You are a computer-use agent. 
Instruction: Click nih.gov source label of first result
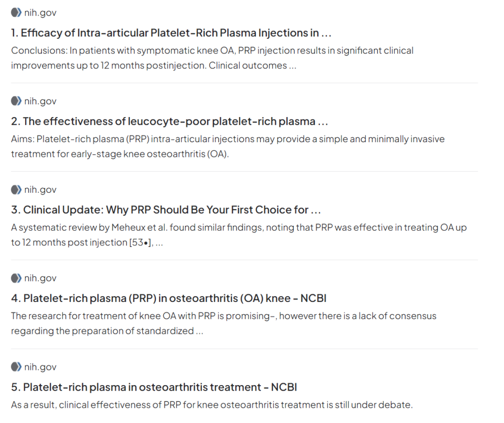40,13
